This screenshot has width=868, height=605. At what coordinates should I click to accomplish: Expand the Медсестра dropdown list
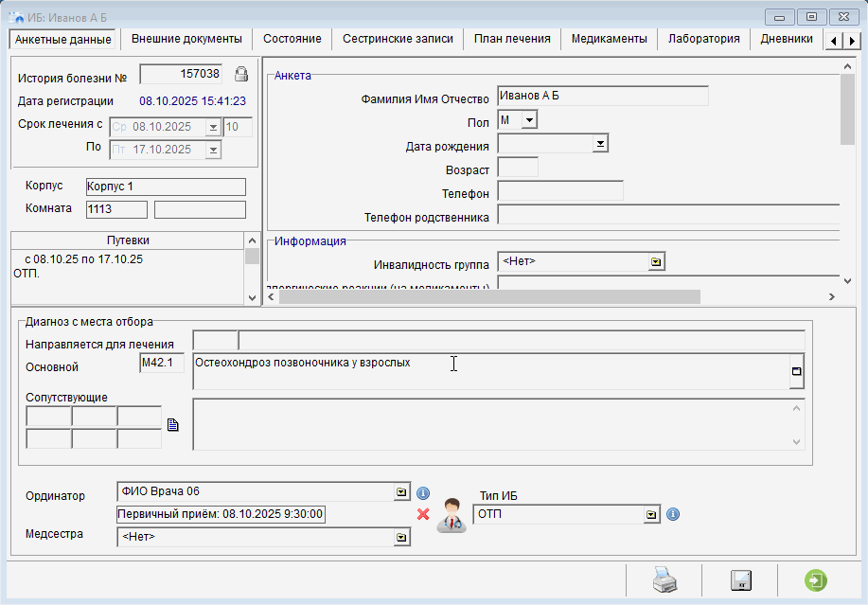click(x=402, y=537)
